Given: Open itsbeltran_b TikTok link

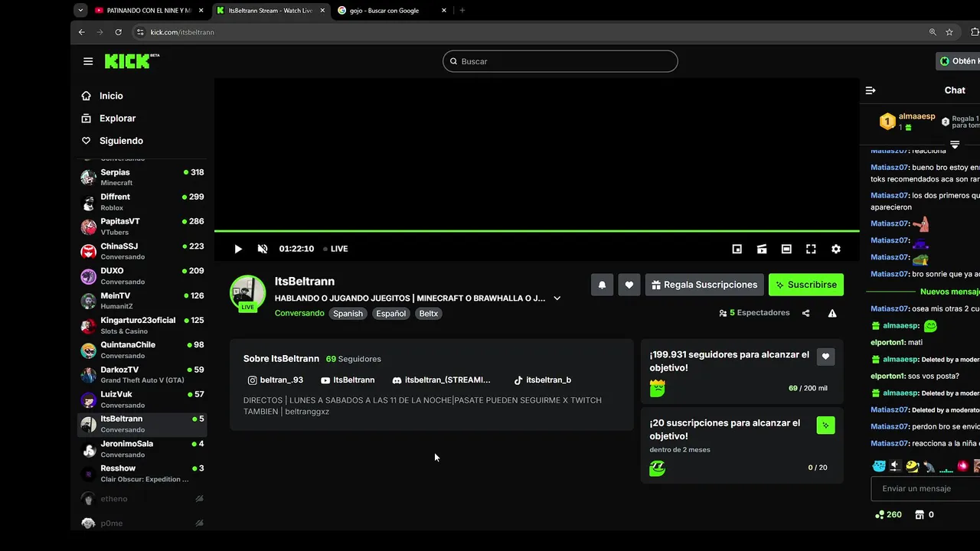Looking at the screenshot, I should [x=543, y=380].
